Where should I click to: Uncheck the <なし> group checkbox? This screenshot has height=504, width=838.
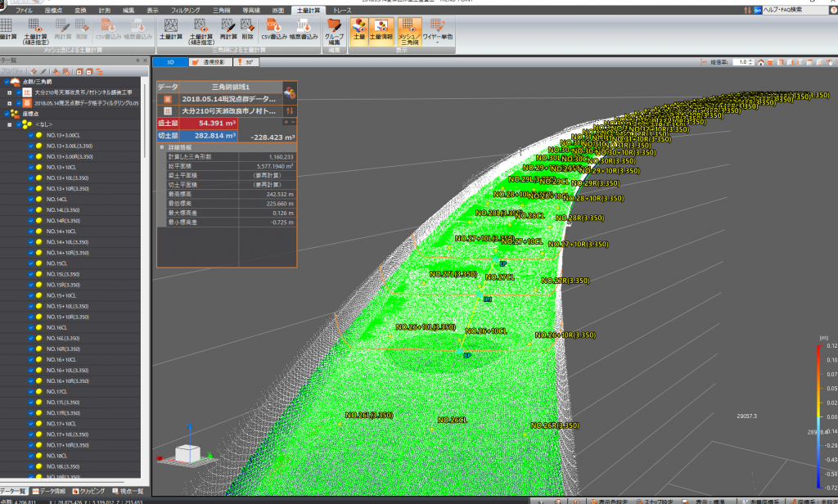19,124
